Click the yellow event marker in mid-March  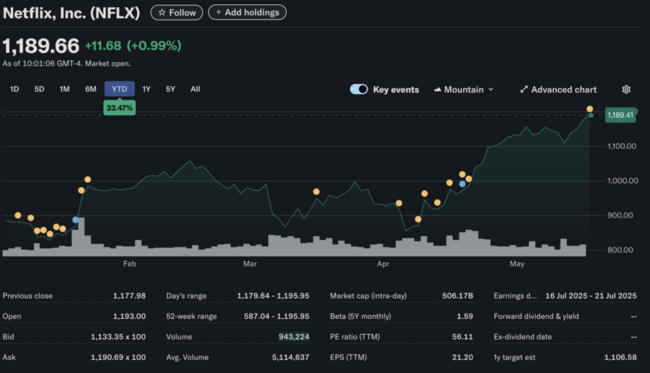point(316,191)
